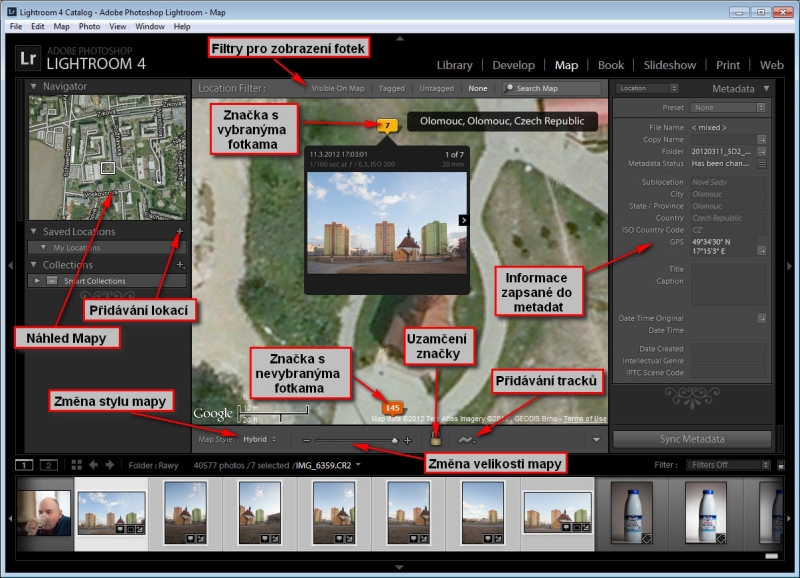800x578 pixels.
Task: Switch to the Slideshow module
Action: point(669,65)
